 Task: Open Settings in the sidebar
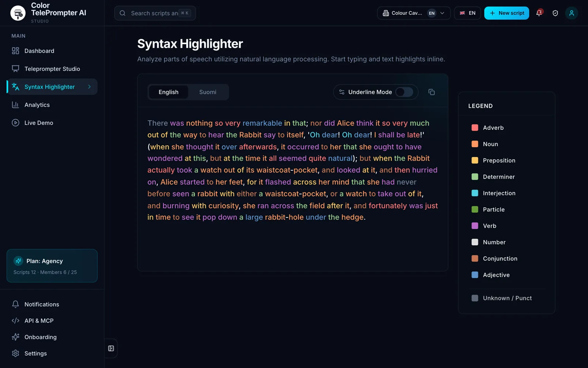pyautogui.click(x=52, y=354)
